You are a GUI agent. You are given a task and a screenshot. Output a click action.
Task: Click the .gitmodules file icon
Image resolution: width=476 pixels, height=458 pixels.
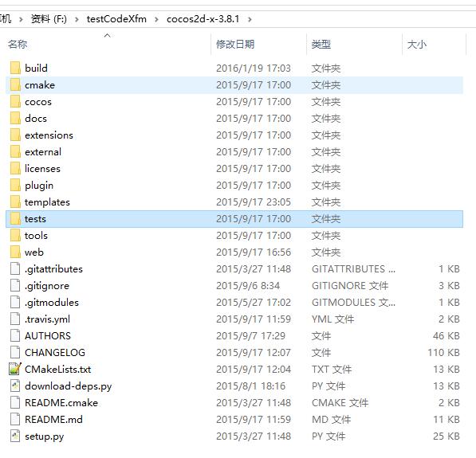pos(15,303)
